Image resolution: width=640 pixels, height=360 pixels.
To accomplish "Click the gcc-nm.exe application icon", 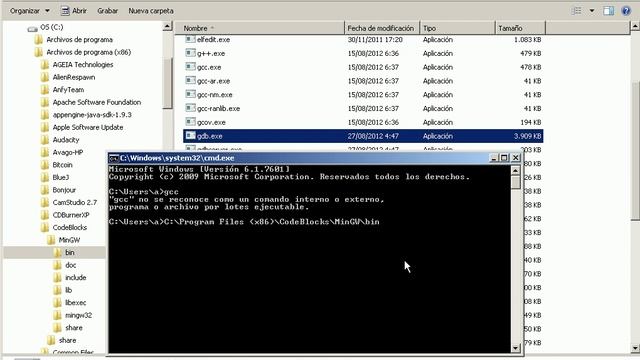I will coord(190,94).
